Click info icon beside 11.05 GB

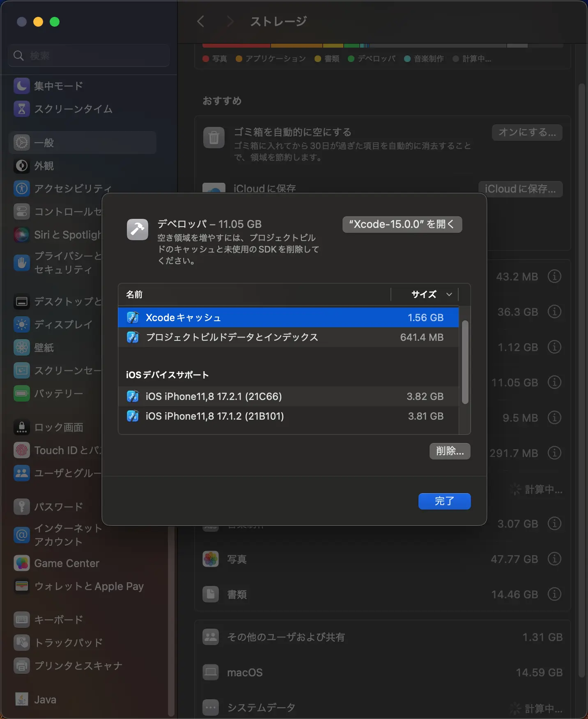pos(554,382)
